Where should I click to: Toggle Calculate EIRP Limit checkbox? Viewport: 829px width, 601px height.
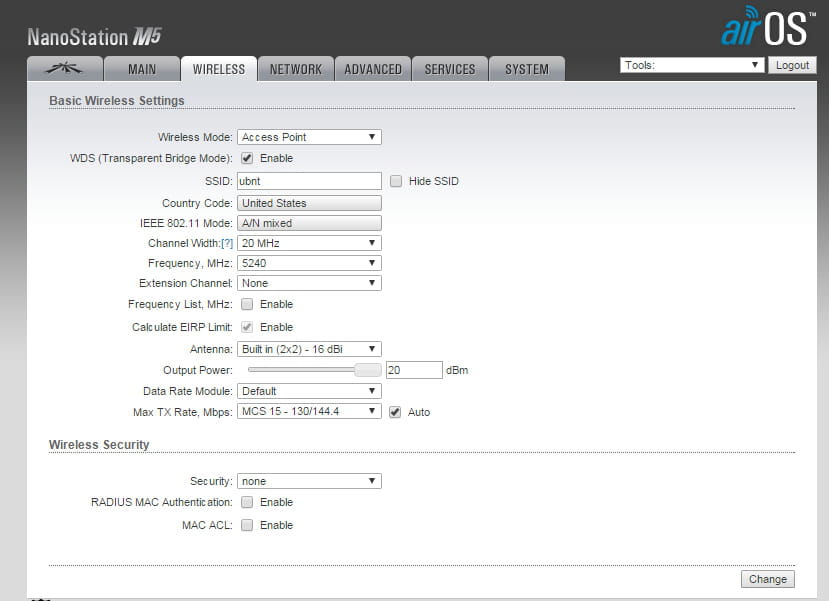coord(247,327)
